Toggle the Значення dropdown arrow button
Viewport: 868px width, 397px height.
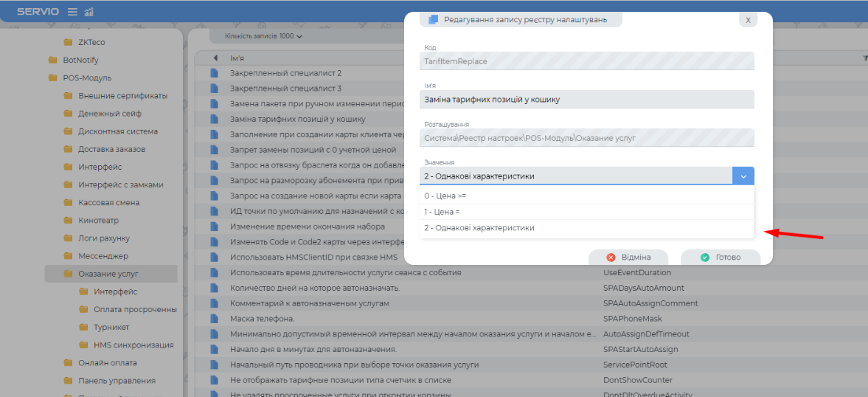pos(743,176)
